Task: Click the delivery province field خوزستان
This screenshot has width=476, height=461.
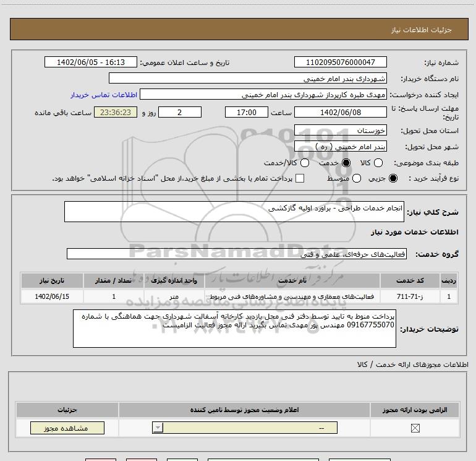Action: click(340, 130)
